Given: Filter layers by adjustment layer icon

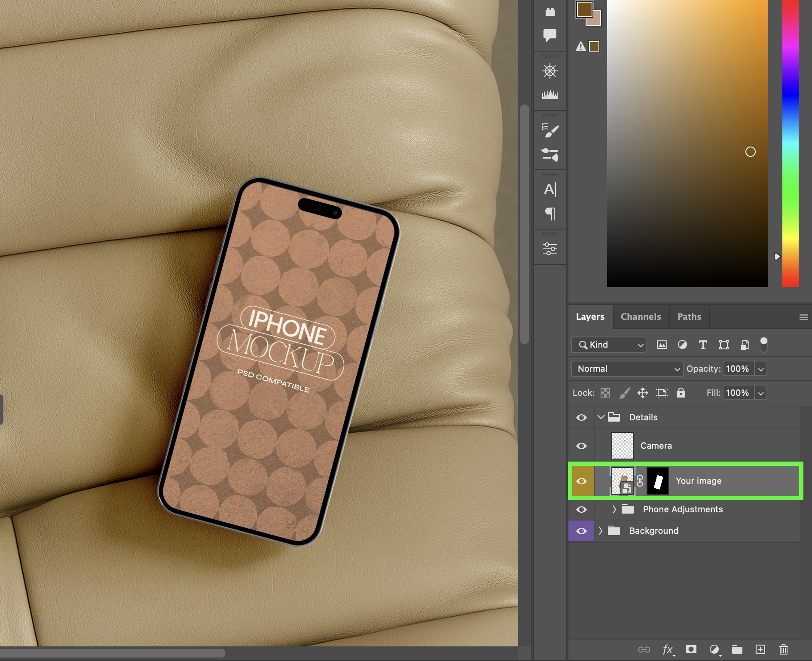Looking at the screenshot, I should 682,345.
